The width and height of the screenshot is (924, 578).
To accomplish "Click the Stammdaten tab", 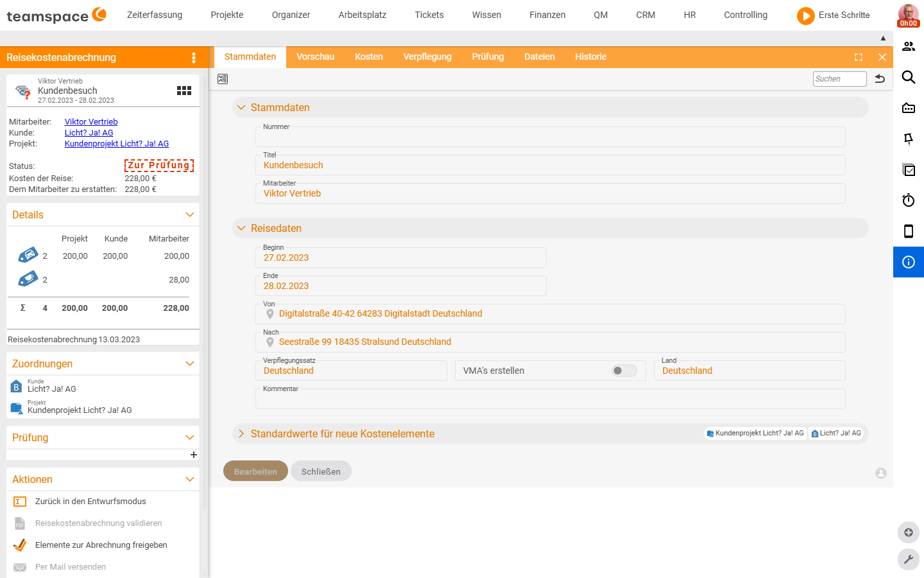I will 250,57.
